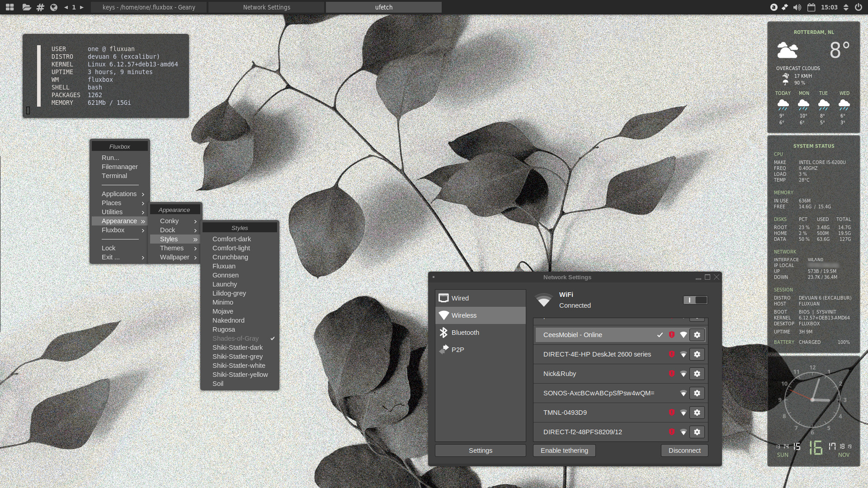
Task: Open the file manager folder icon in the top bar
Action: coord(26,7)
